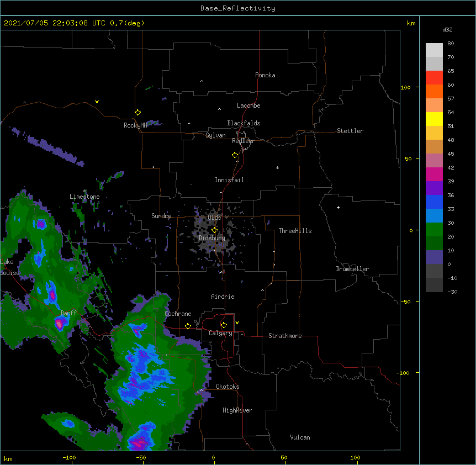Click the RedDeer city label
This screenshot has width=476, height=465.
[243, 141]
